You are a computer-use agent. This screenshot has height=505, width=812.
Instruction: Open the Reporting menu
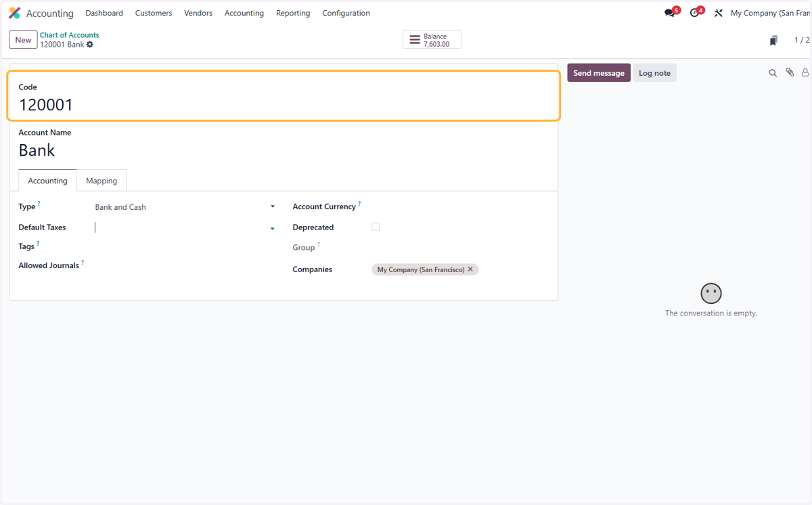coord(293,13)
